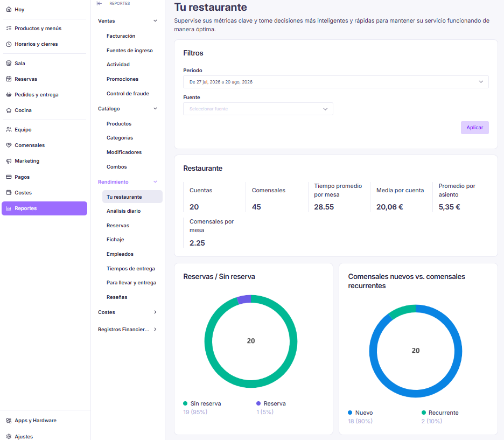Apply filters with the Aplicar button

coord(475,128)
